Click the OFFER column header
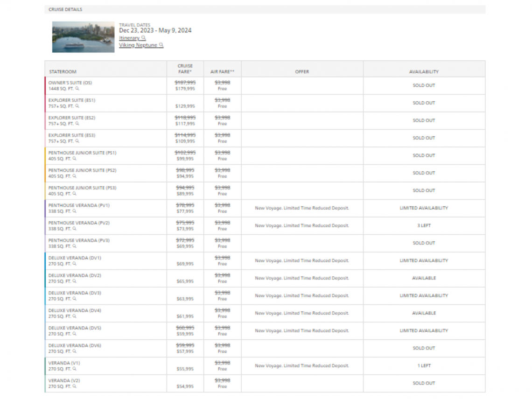This screenshot has width=532, height=399. point(302,72)
